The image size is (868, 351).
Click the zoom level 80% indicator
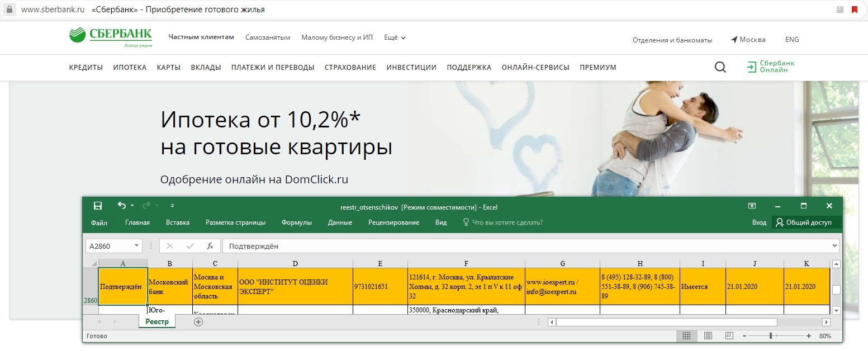click(x=825, y=336)
